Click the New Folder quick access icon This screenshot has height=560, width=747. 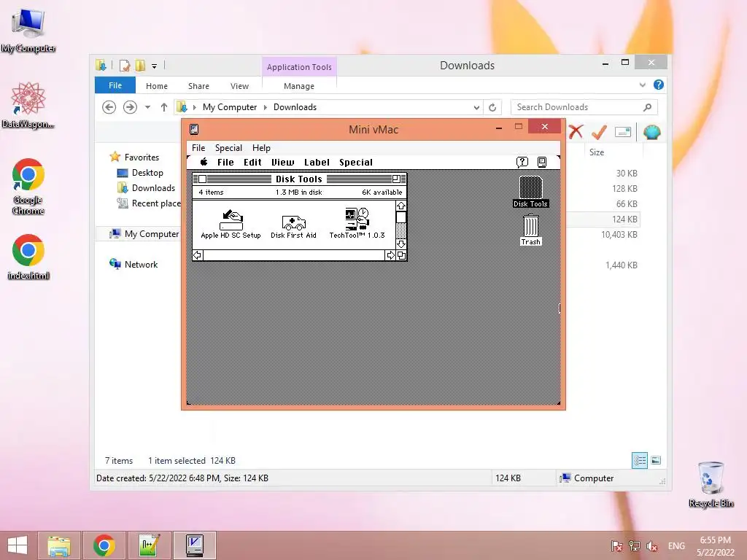[140, 65]
